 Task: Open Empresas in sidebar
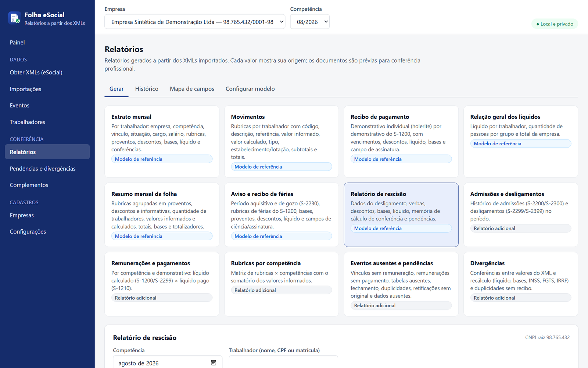(47, 215)
